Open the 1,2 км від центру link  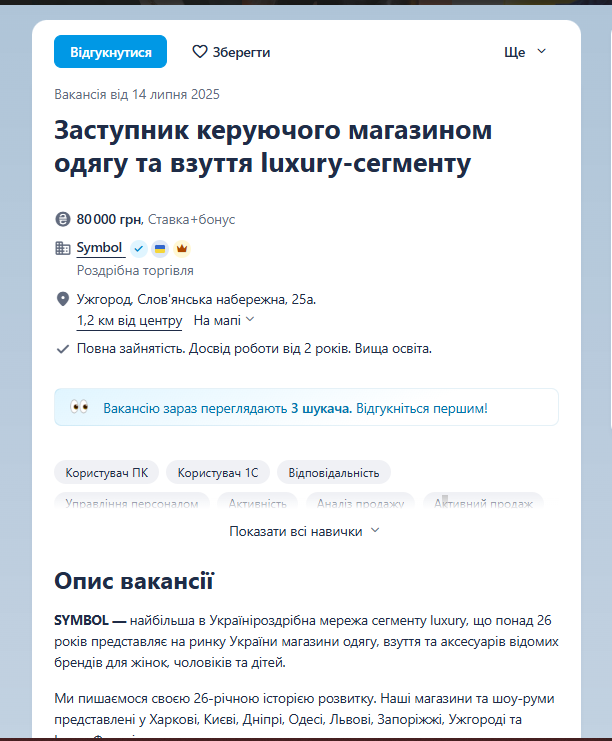(x=129, y=320)
